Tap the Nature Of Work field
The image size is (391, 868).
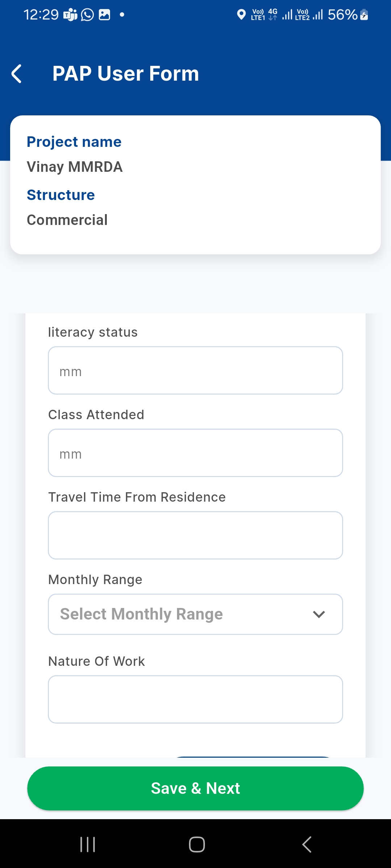pyautogui.click(x=195, y=699)
